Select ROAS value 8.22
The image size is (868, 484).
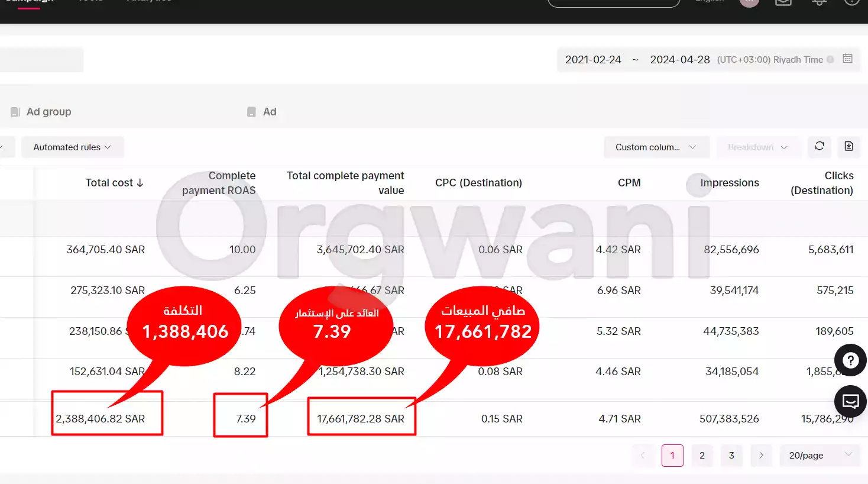coord(245,372)
